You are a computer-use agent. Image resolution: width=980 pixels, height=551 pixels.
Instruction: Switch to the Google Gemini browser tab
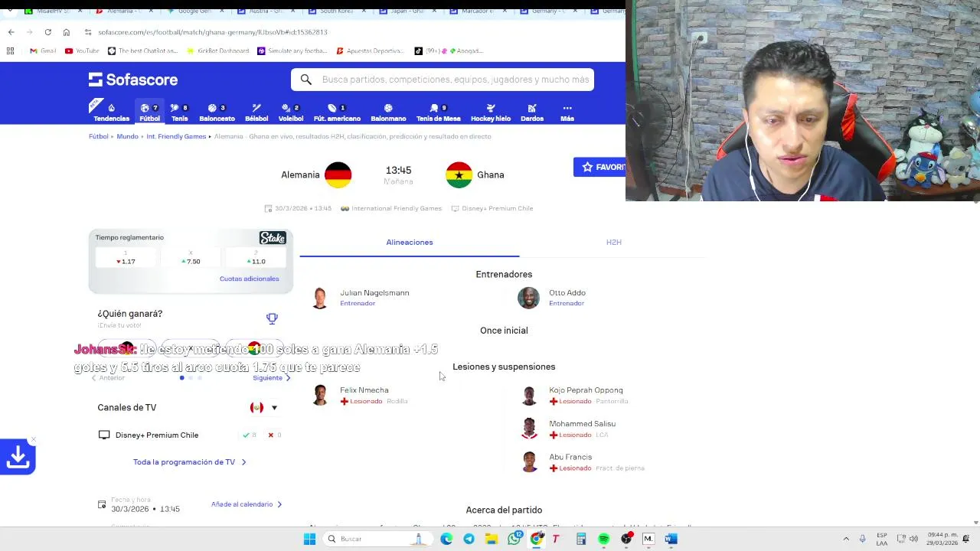click(x=197, y=11)
